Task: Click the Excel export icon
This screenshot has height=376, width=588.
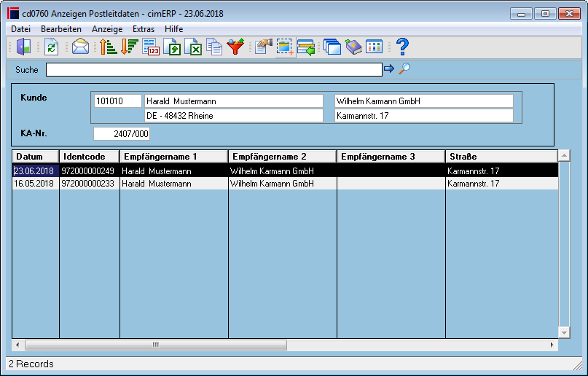Action: click(194, 47)
